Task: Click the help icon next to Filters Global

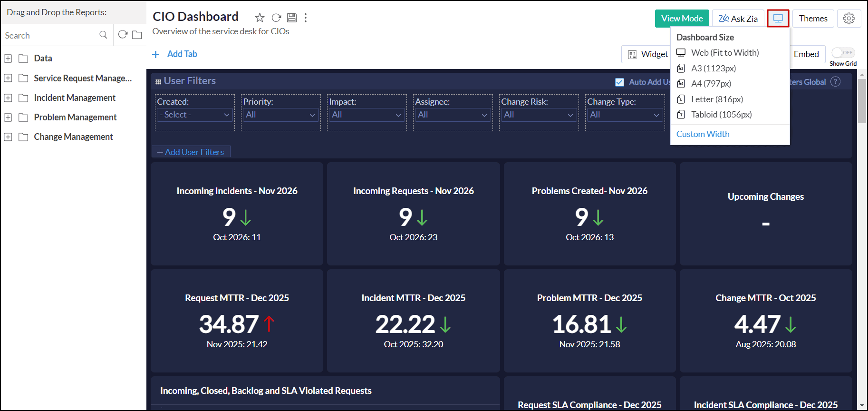Action: pyautogui.click(x=835, y=82)
